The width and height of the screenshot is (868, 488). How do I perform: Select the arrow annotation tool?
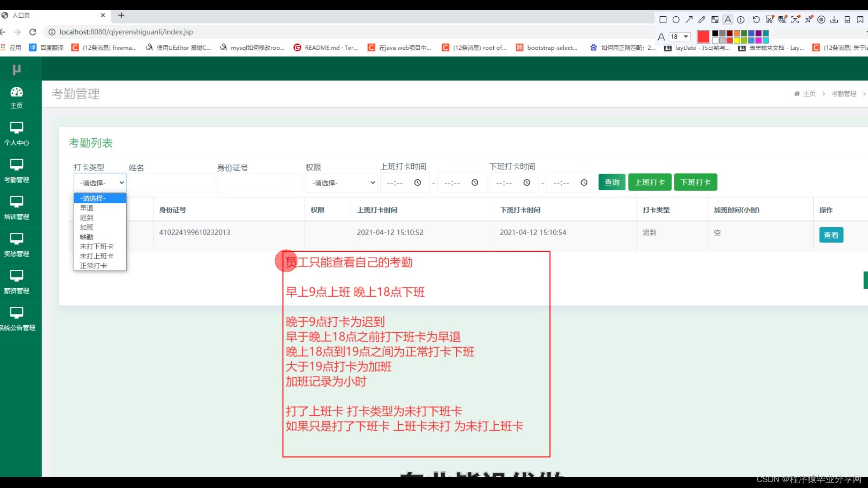coord(689,19)
